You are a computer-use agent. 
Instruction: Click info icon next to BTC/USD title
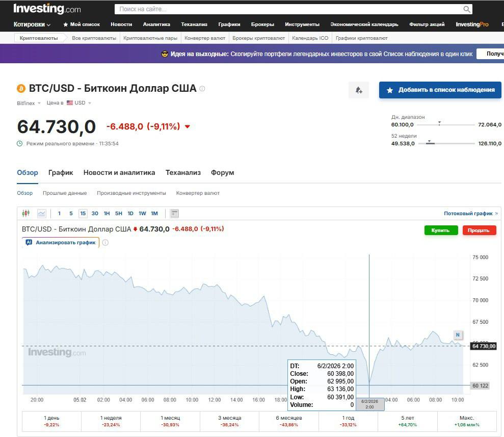(202, 89)
